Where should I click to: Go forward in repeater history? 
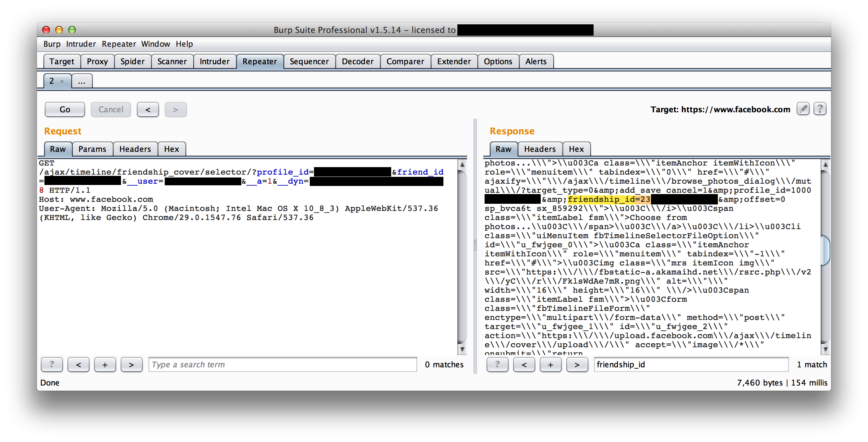point(175,110)
